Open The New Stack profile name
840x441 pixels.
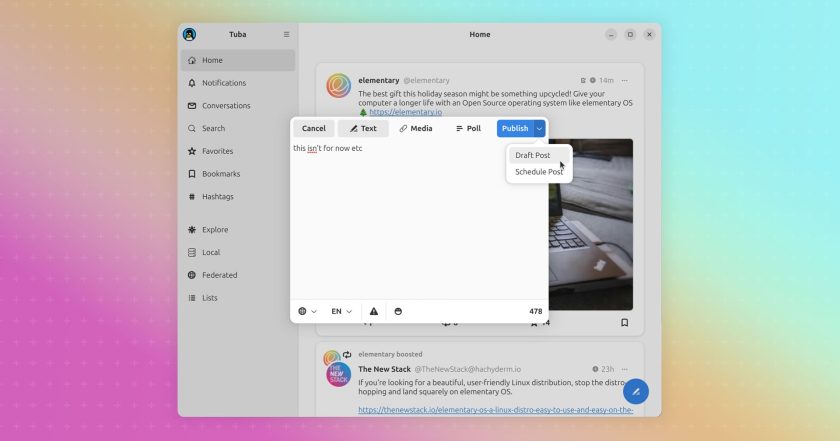(x=385, y=369)
